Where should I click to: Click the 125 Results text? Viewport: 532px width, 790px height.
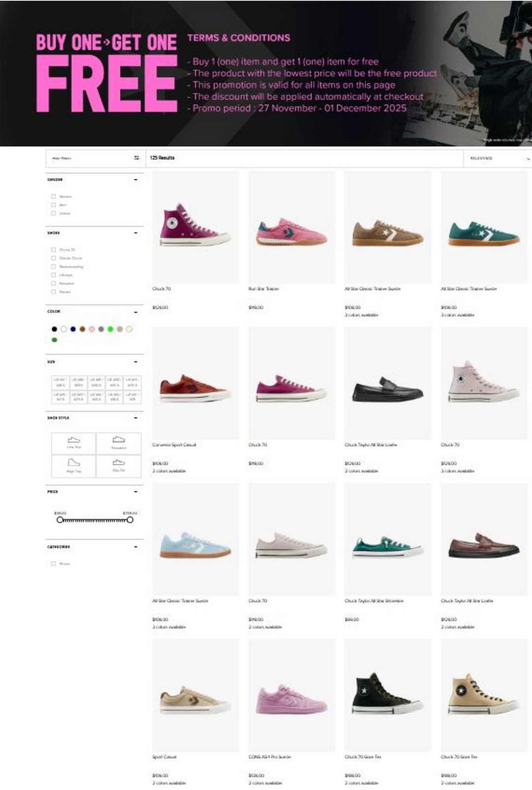tap(162, 158)
